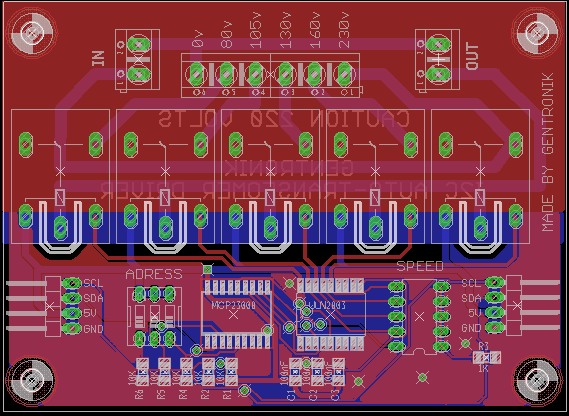This screenshot has height=416, width=569.
Task: Select the 80v terminal label
Action: pyautogui.click(x=227, y=35)
